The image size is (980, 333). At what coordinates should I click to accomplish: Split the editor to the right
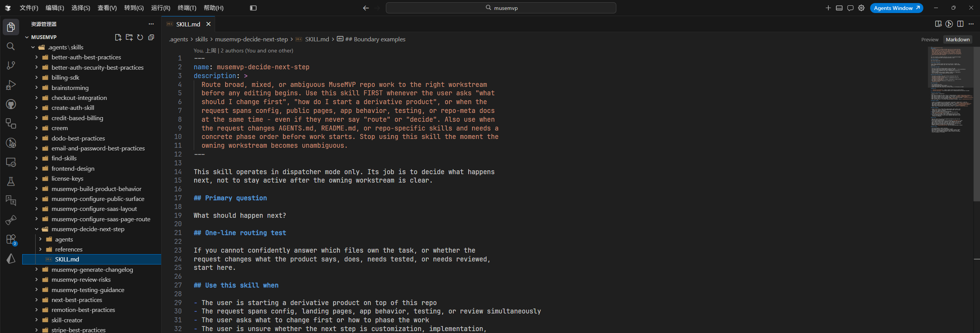(x=960, y=24)
